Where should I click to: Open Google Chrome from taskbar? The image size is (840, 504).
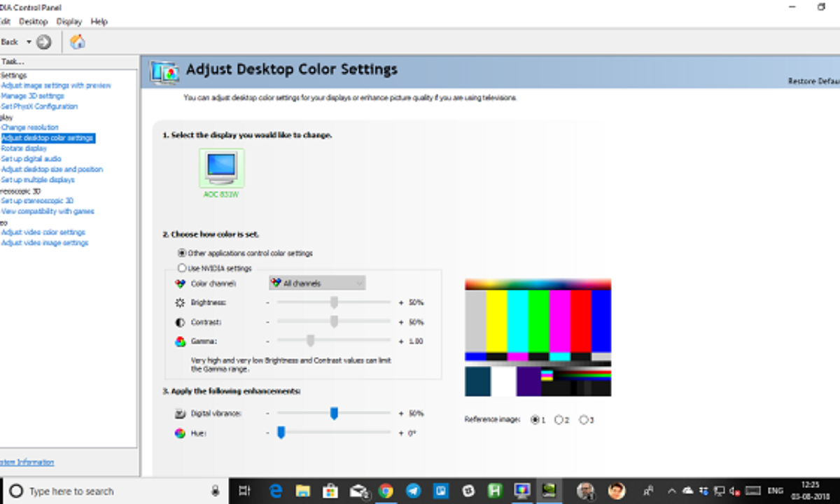tap(385, 491)
